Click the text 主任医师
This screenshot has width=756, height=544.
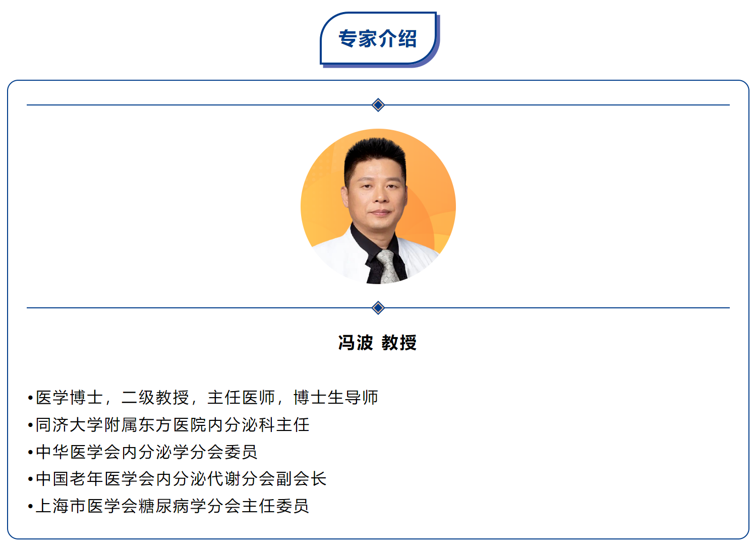pyautogui.click(x=241, y=398)
